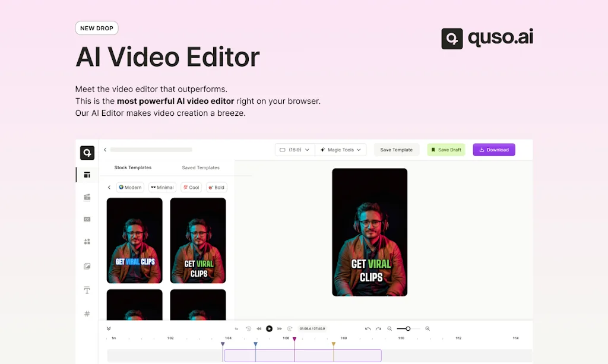
Task: Collapse the templates panel with the back chevron
Action: (105, 150)
